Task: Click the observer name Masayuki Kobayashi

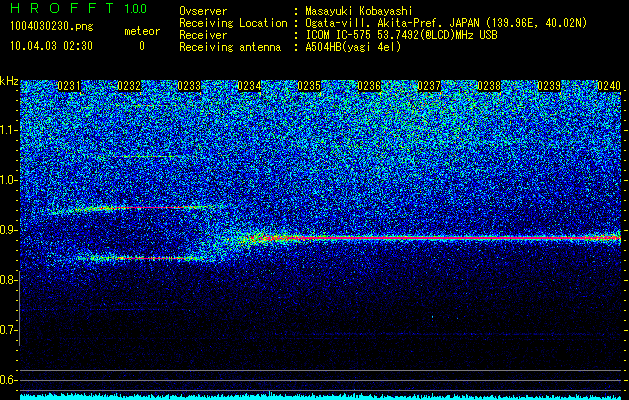Action: pyautogui.click(x=359, y=11)
